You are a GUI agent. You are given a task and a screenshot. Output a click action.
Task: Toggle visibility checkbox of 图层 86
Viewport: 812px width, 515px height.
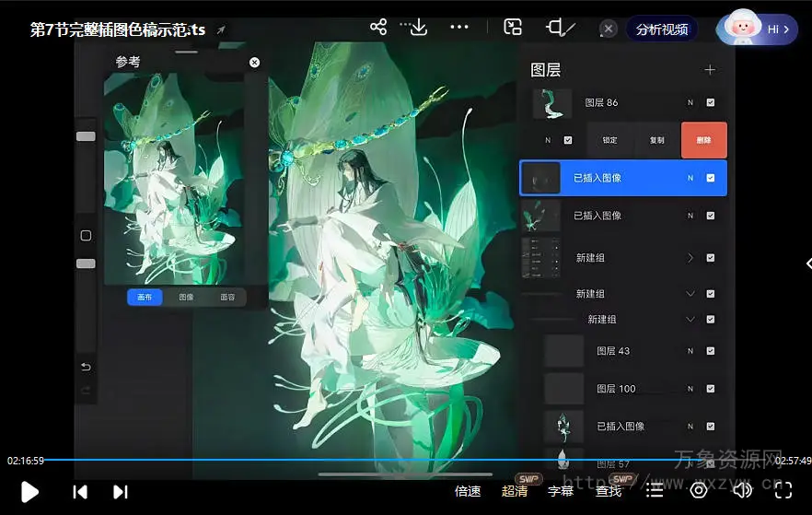(710, 103)
